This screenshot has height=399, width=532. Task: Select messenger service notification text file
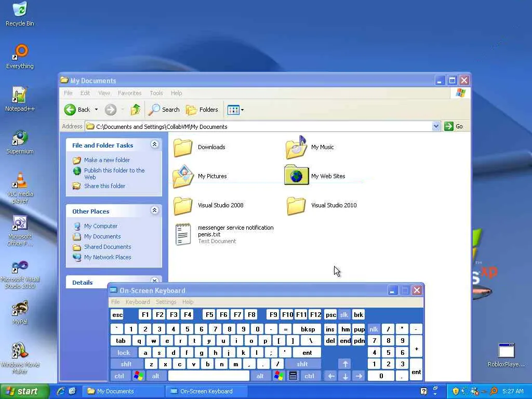224,234
